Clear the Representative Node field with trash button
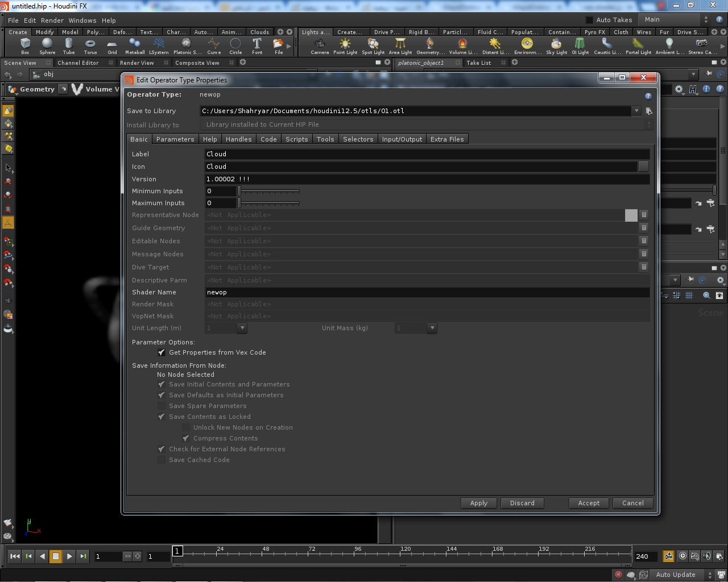728x582 pixels. click(x=644, y=215)
